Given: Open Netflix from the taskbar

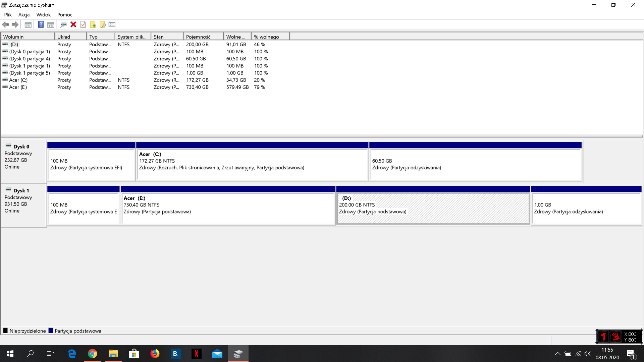Looking at the screenshot, I should 197,354.
